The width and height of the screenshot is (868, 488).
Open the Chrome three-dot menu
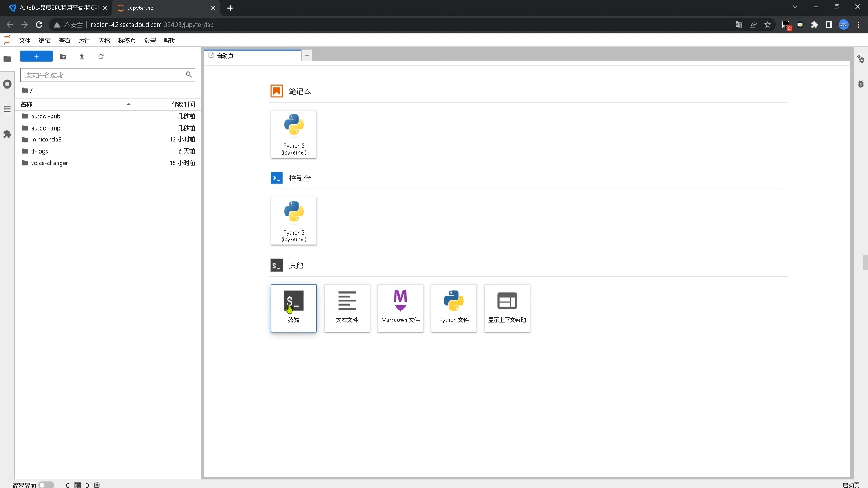pyautogui.click(x=858, y=25)
